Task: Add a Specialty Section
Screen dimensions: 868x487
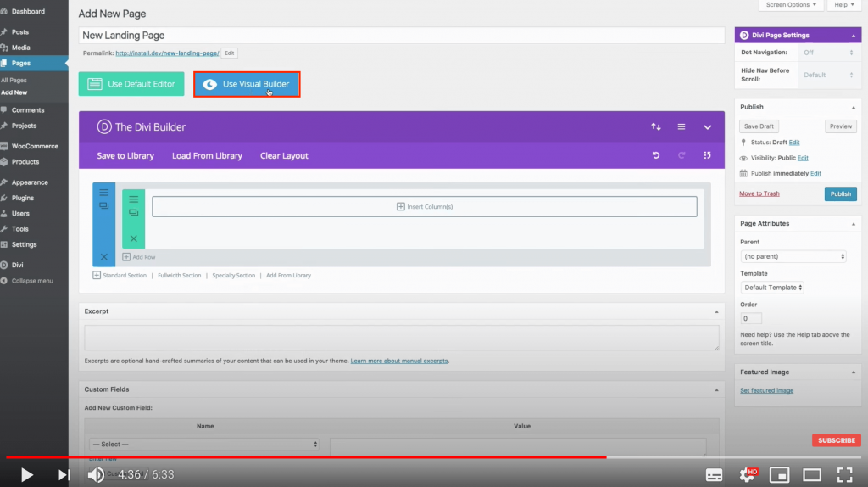Action: (234, 276)
